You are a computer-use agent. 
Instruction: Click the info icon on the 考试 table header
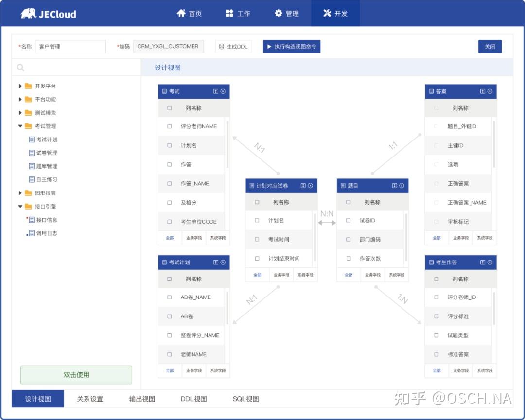tap(216, 91)
